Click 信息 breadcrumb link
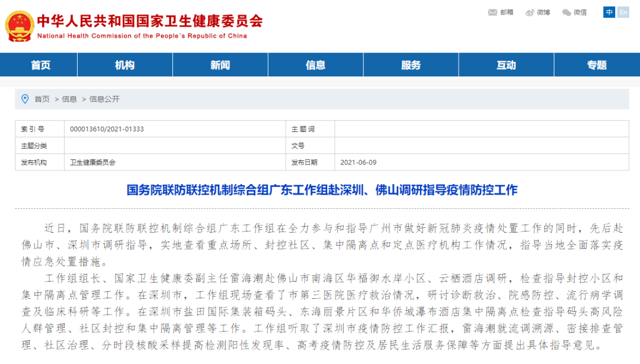Viewport: 640px width, 364px height. click(69, 99)
